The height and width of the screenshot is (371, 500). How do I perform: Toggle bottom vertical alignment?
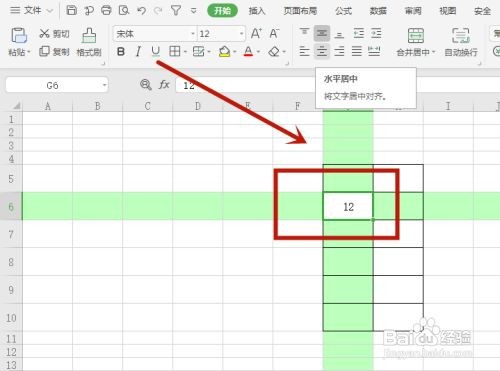[x=339, y=33]
